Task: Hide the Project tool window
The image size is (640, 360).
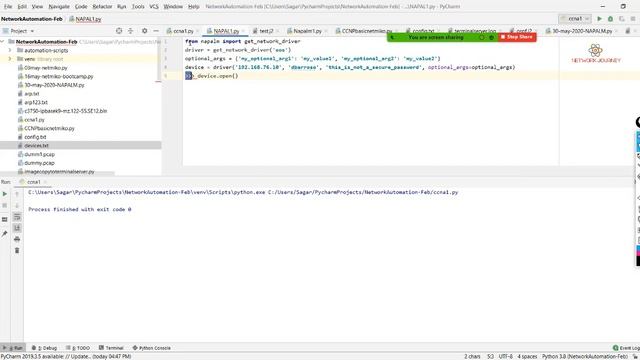Action: [156, 31]
